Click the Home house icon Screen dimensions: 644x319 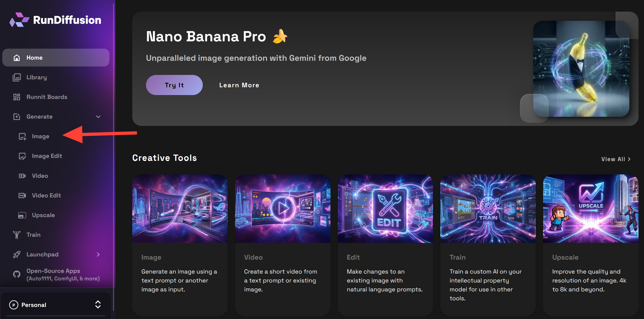[x=17, y=58]
